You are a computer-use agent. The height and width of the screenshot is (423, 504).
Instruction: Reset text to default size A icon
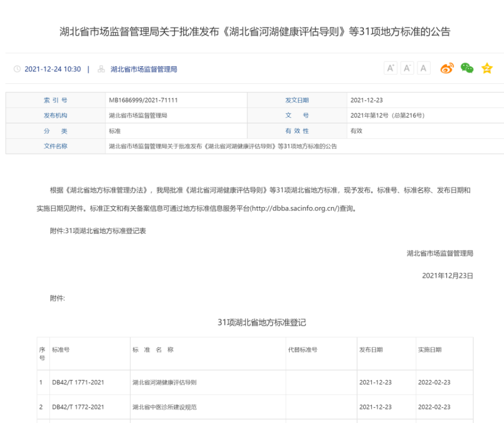point(424,68)
